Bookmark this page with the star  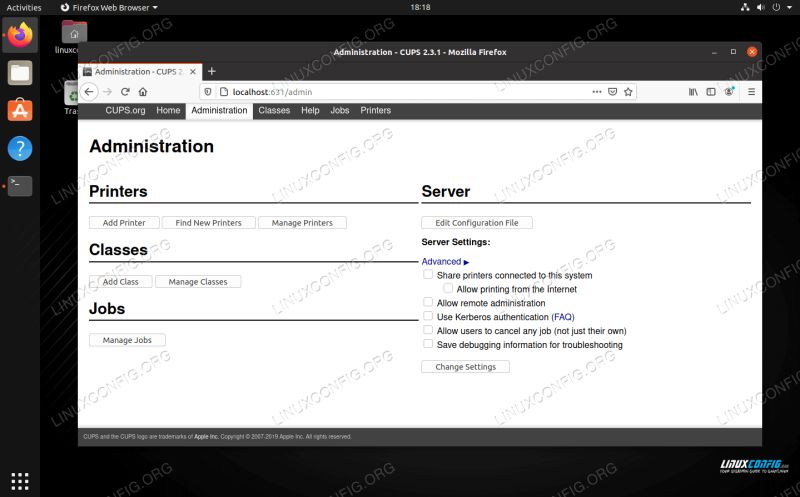[628, 92]
